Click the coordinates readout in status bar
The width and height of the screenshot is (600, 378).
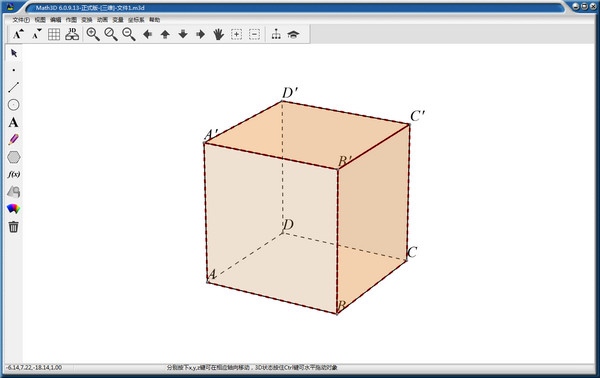(34, 367)
